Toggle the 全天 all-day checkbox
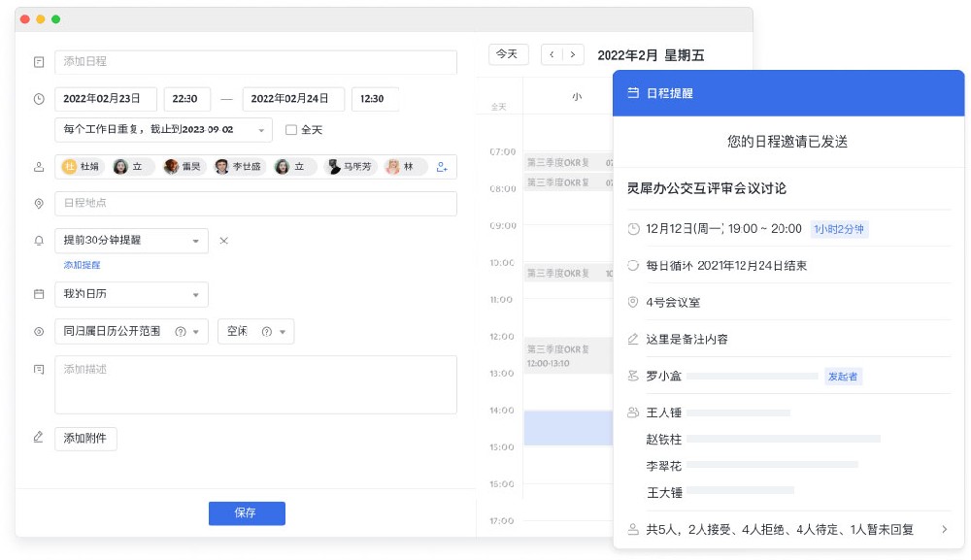This screenshot has height=560, width=971. (291, 129)
